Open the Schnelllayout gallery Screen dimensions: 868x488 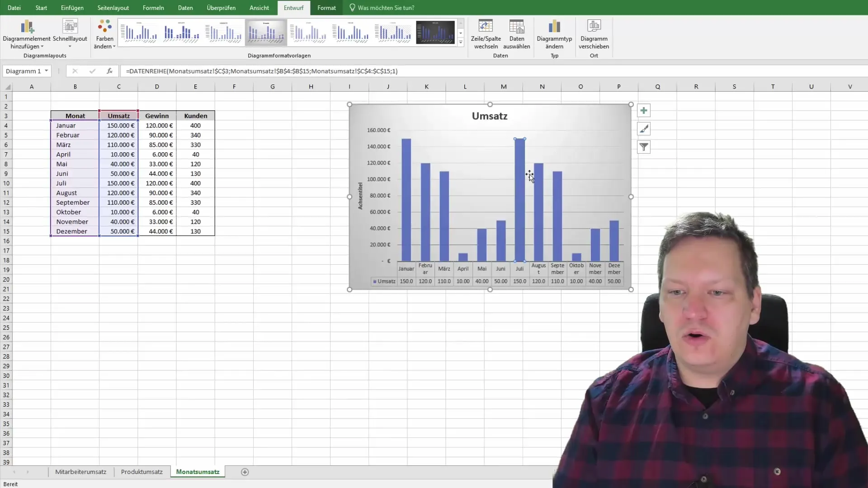(x=70, y=34)
